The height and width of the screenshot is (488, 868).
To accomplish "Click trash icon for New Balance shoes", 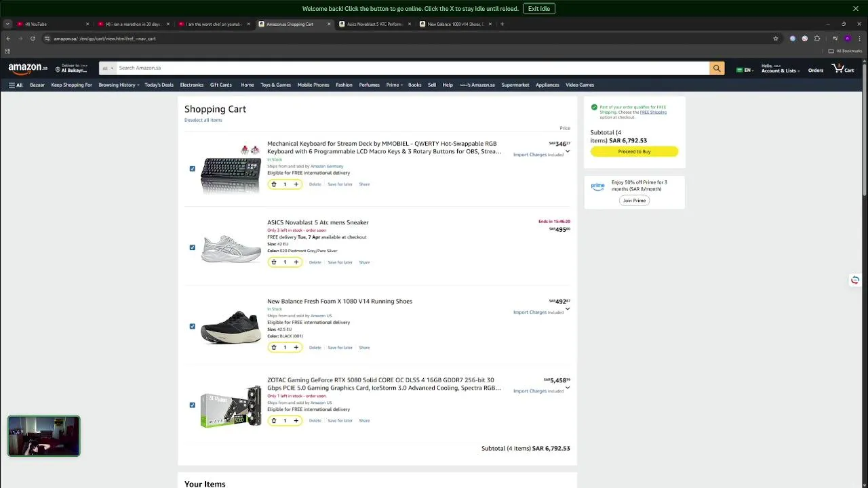I will pos(274,348).
